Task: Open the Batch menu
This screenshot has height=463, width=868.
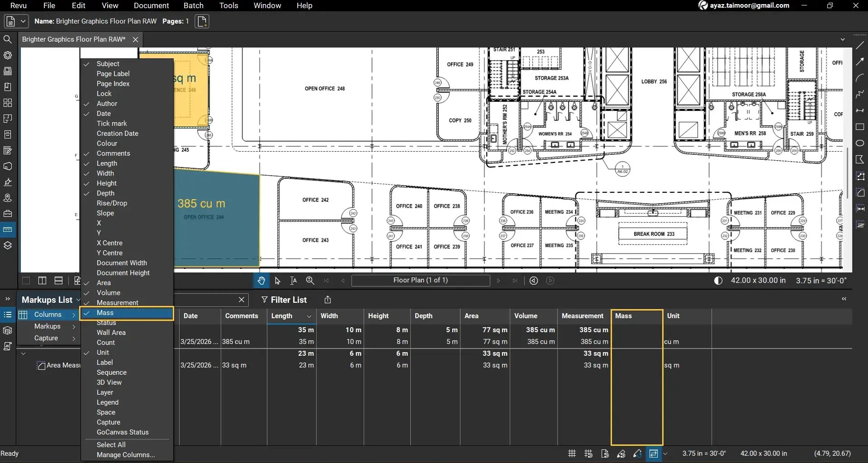Action: 193,5
